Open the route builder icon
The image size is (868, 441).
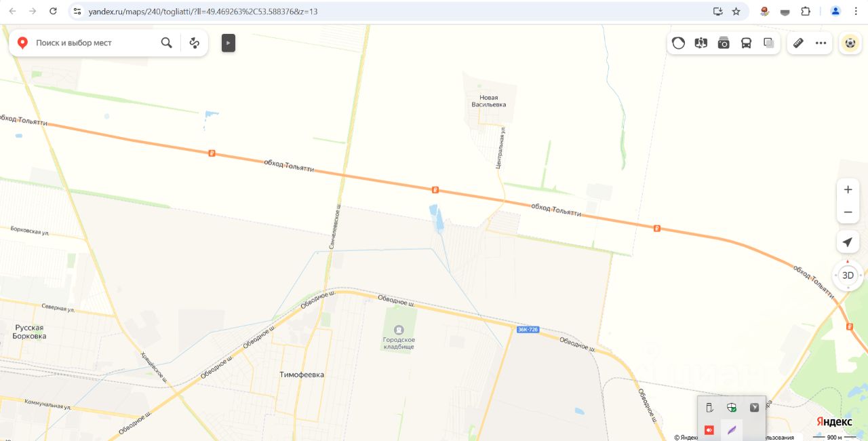click(195, 43)
